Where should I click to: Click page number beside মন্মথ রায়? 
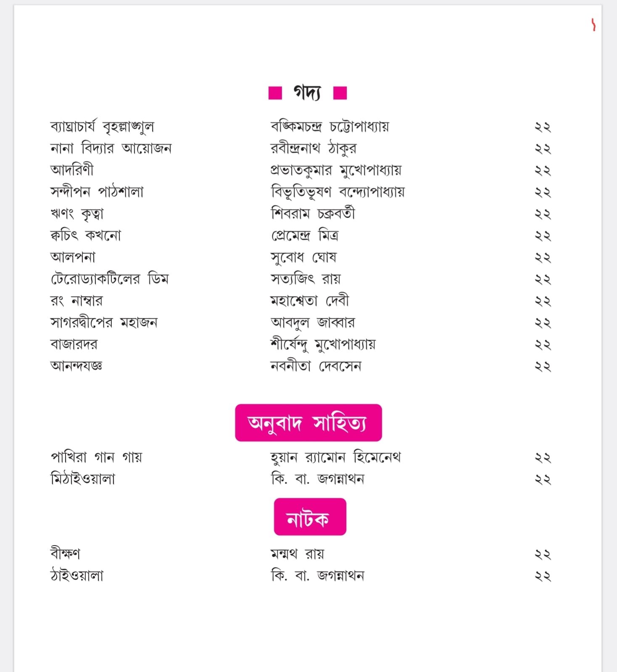pyautogui.click(x=542, y=554)
